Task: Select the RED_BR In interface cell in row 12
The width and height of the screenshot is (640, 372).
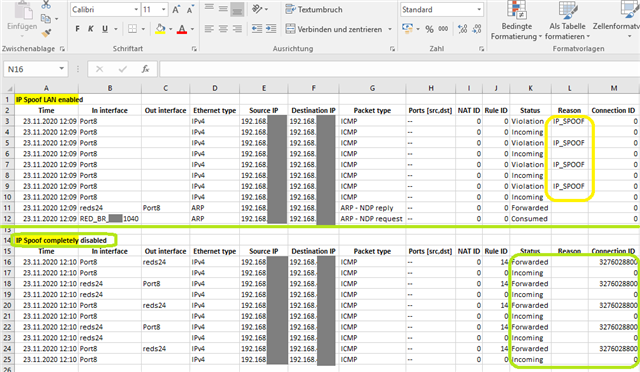Action: [x=110, y=218]
